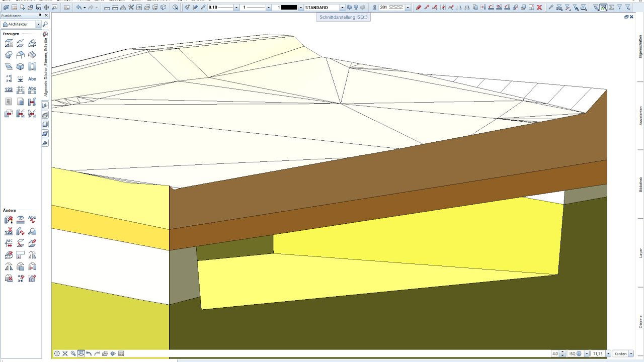Close the viewport via its X button
644x362 pixels.
[632, 17]
